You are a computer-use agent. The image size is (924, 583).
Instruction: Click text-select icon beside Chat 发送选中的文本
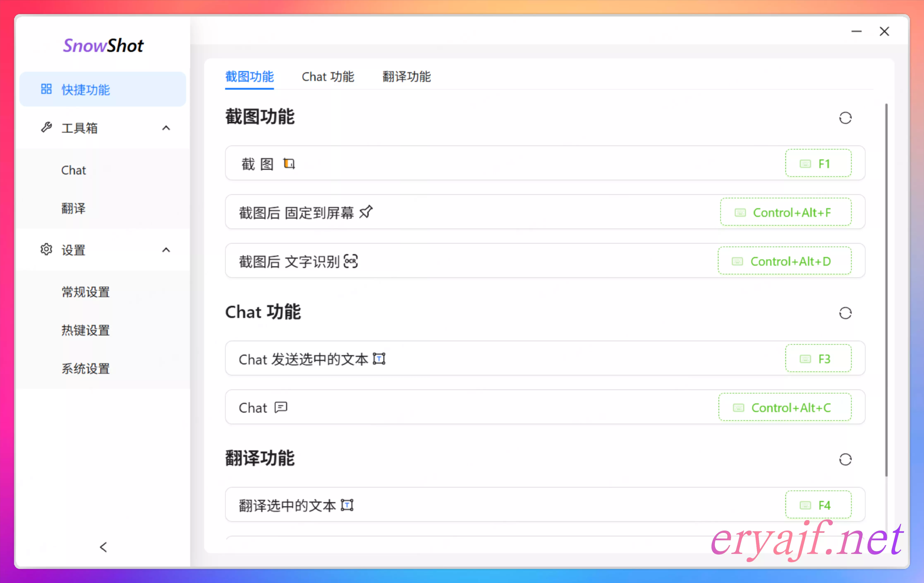[379, 359]
